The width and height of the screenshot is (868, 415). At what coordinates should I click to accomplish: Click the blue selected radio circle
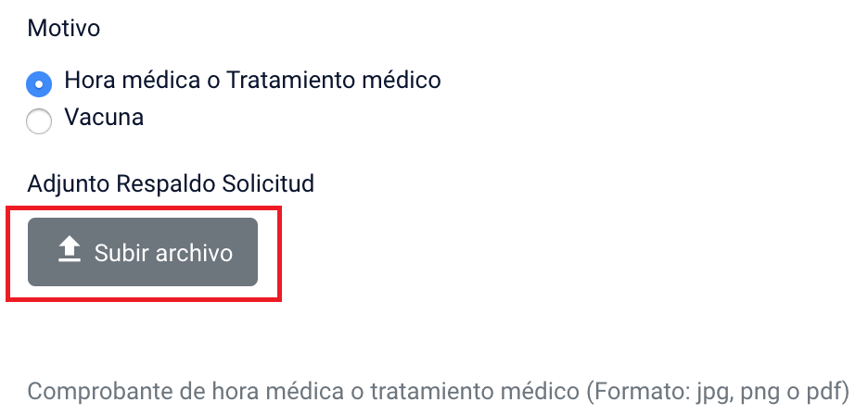click(x=39, y=84)
